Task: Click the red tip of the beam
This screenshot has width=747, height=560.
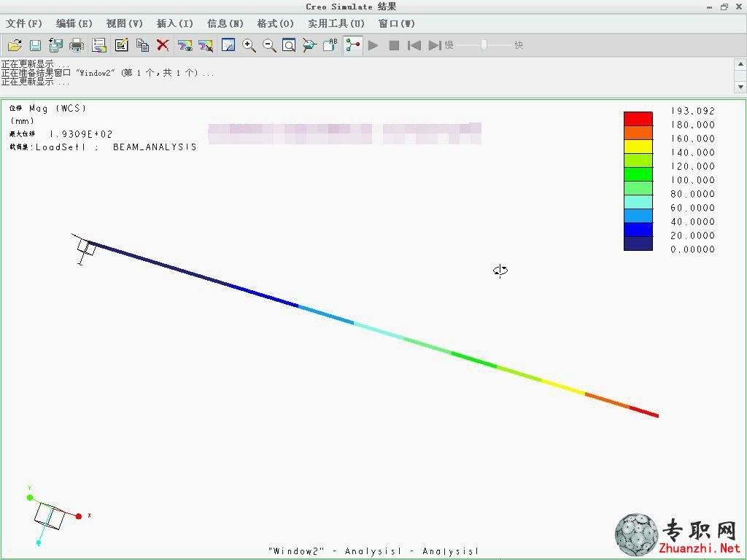Action: point(645,411)
